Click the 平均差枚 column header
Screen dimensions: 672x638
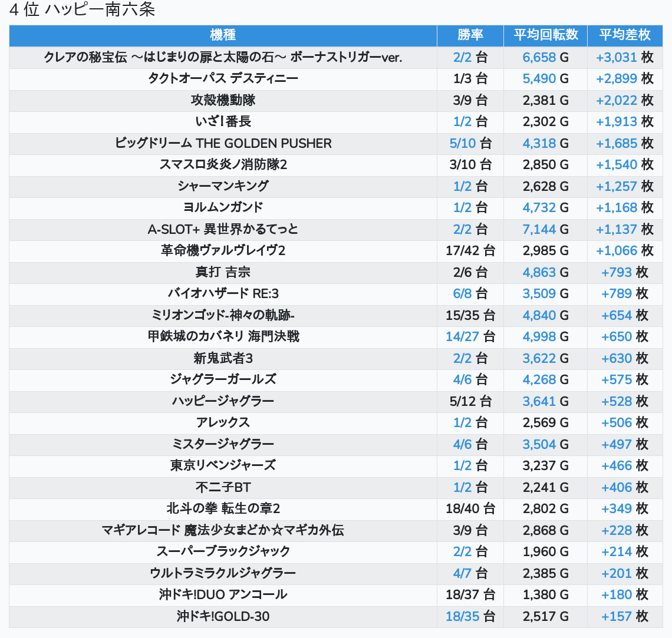pyautogui.click(x=625, y=35)
